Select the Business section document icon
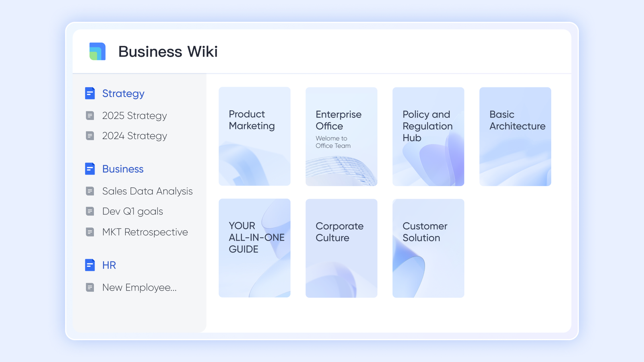The height and width of the screenshot is (362, 644). [x=90, y=169]
